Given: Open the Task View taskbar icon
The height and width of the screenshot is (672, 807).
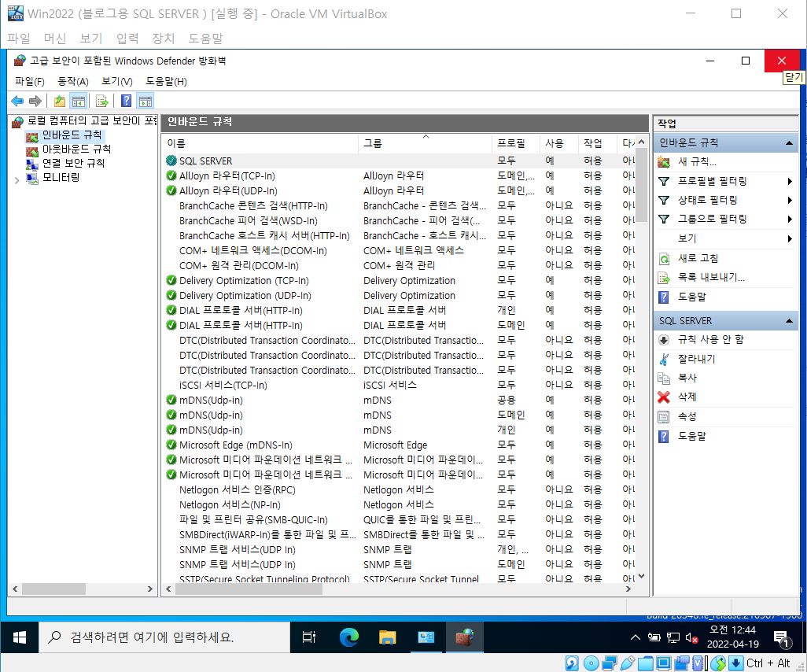Looking at the screenshot, I should coord(309,637).
